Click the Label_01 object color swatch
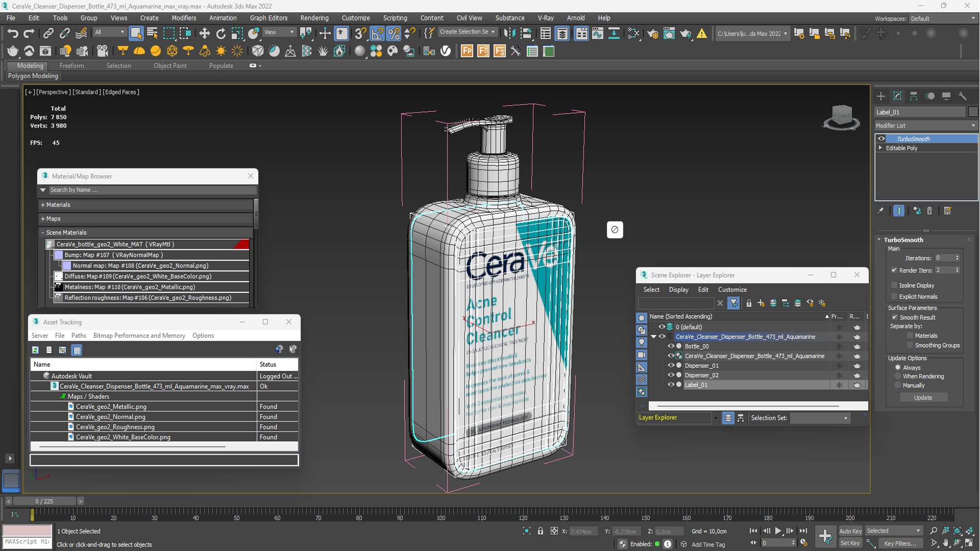Screen dimensions: 980x551 [973, 112]
